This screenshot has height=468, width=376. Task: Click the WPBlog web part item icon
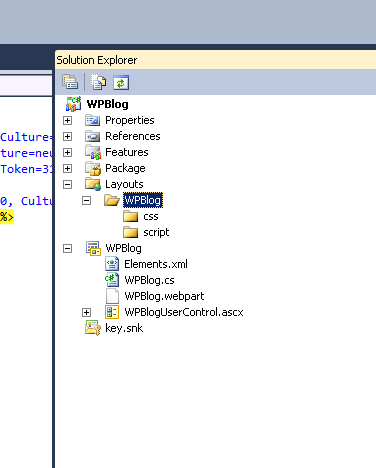[x=93, y=248]
